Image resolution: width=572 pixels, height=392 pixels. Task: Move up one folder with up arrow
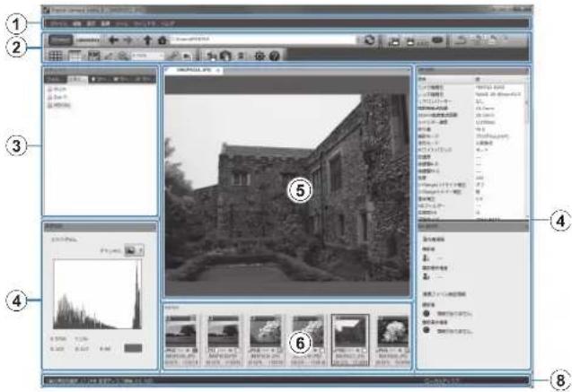(147, 40)
